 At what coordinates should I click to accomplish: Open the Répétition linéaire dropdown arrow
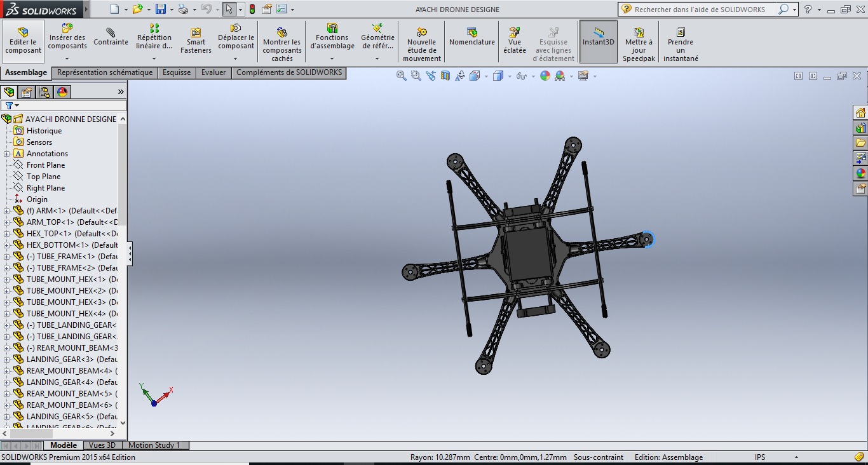tap(154, 58)
